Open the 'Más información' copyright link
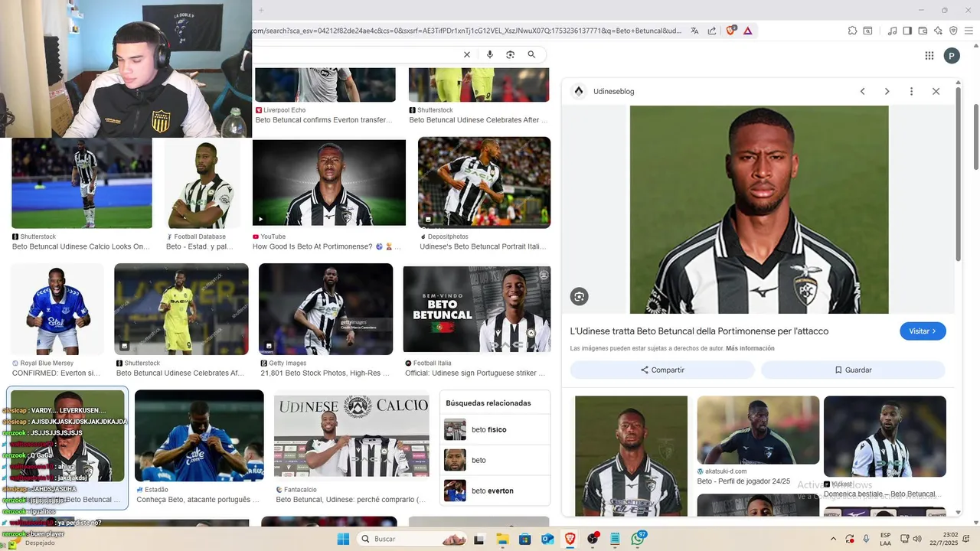The width and height of the screenshot is (980, 551). tap(750, 348)
